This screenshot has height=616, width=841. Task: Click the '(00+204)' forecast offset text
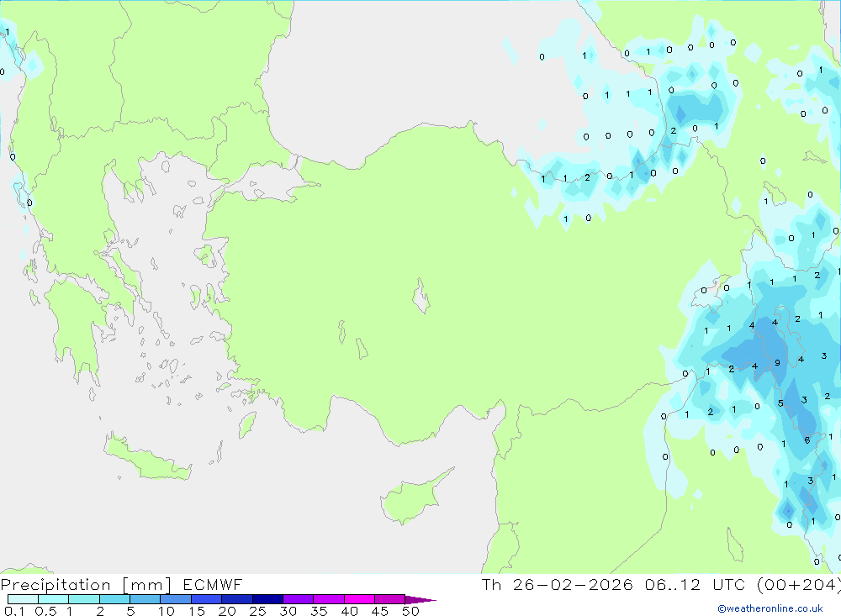799,584
